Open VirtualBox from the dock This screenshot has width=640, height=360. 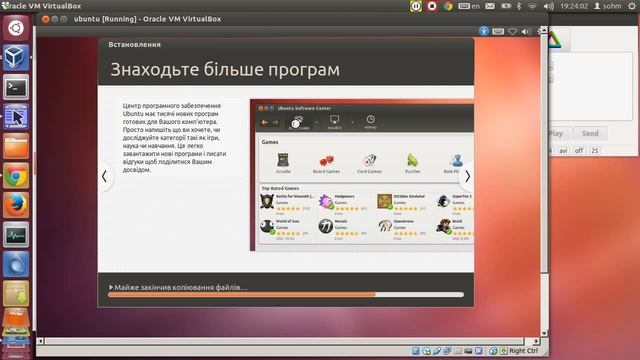point(16,58)
